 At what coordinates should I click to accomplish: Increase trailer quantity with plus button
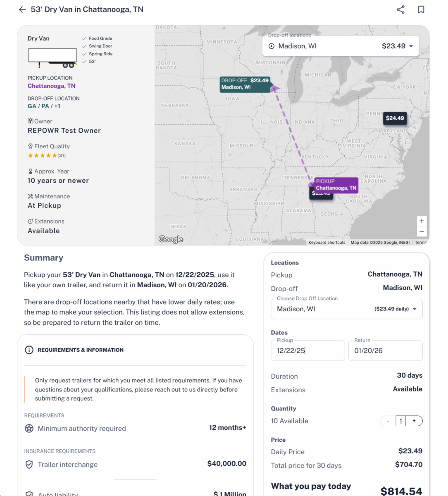[414, 421]
